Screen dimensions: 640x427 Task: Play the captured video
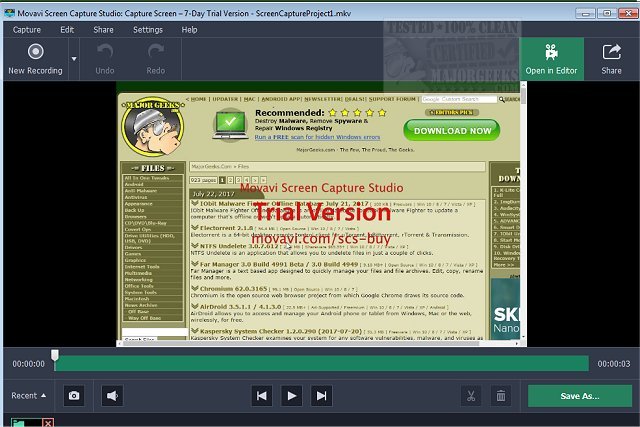(292, 396)
